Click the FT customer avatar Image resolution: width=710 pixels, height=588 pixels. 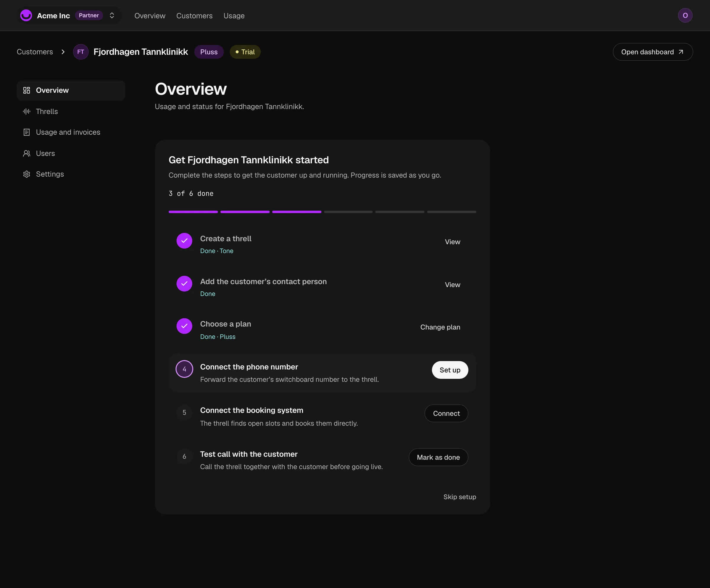click(x=80, y=52)
